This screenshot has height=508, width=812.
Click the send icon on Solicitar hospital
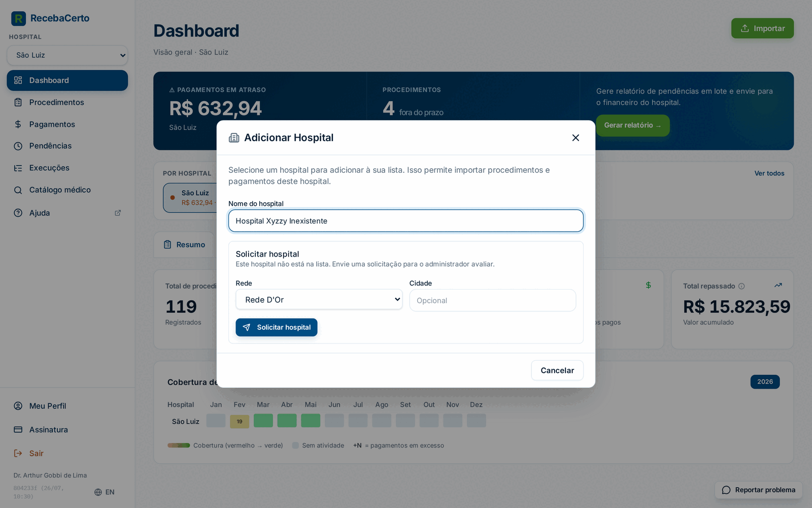[247, 328]
